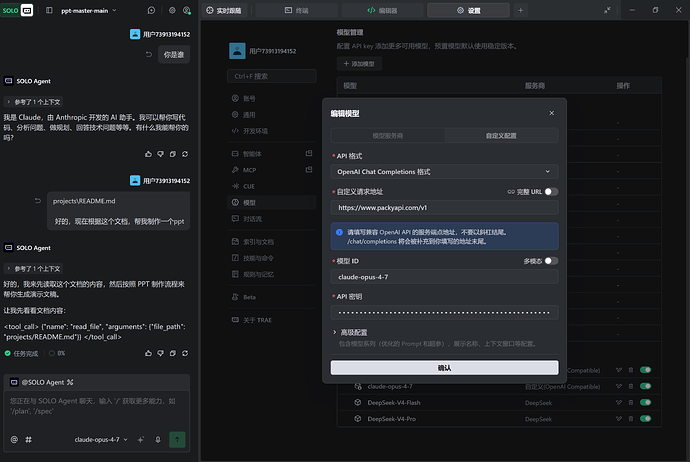
Task: Start a new chat with plus-bubble icon
Action: (x=151, y=10)
